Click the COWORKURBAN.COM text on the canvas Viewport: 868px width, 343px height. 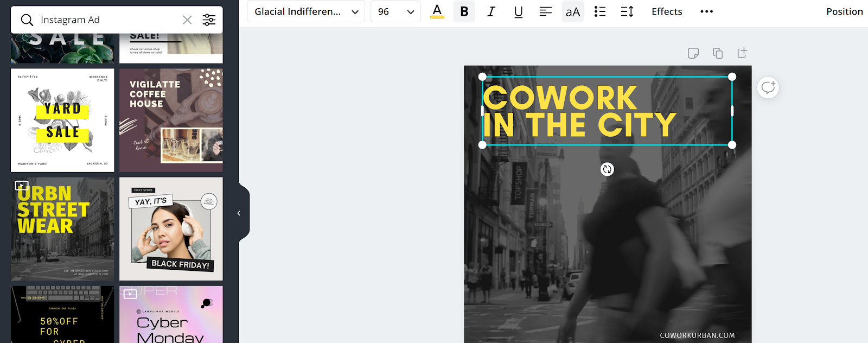(x=697, y=335)
